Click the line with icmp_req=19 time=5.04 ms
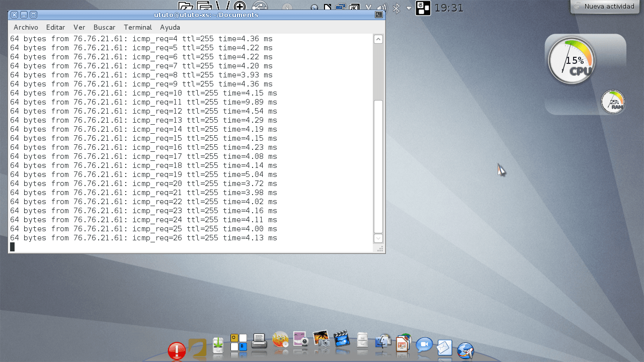 [x=143, y=174]
